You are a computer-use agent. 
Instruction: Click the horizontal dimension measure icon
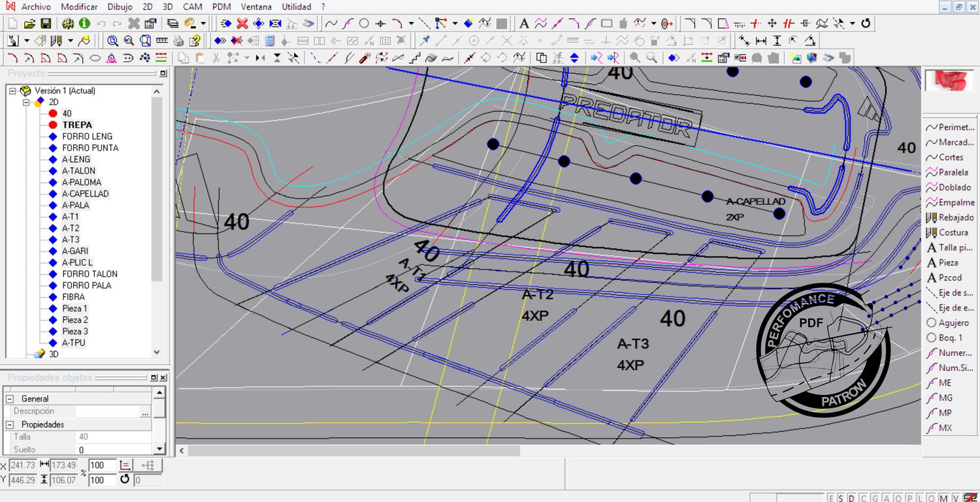click(x=761, y=40)
